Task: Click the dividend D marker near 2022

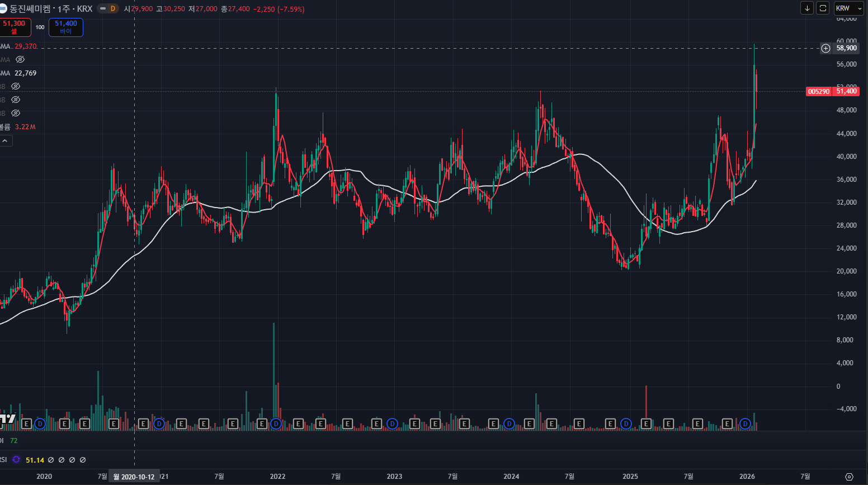Action: tap(276, 424)
